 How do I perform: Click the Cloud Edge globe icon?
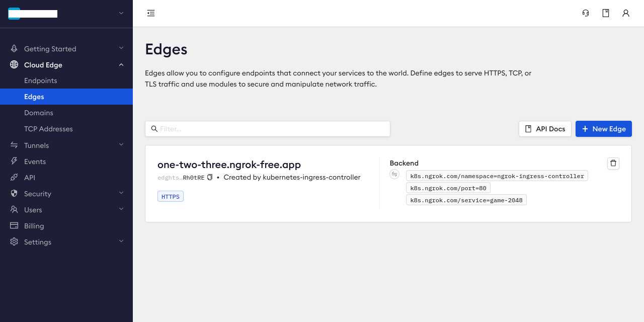[14, 65]
